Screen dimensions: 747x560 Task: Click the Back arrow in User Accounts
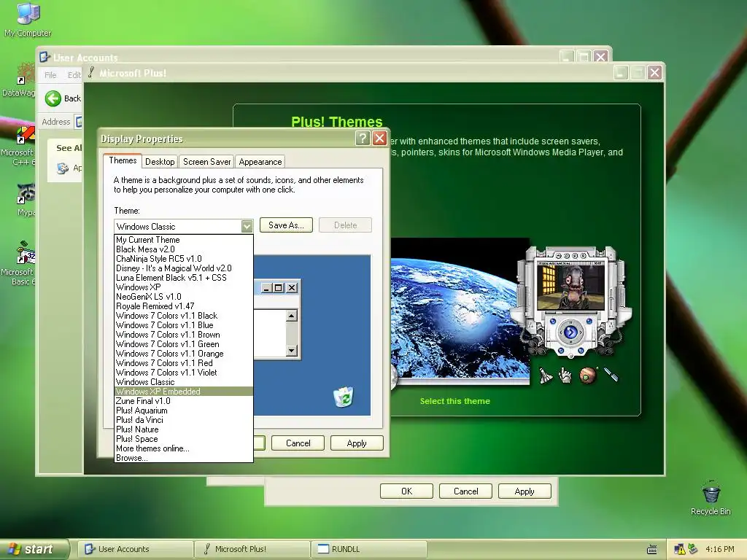(x=53, y=98)
